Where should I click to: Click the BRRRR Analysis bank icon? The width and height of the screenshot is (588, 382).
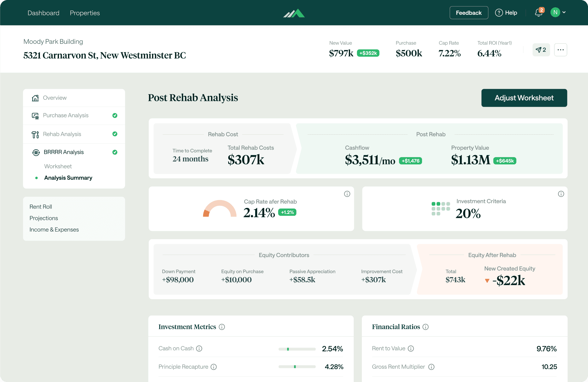coord(36,152)
